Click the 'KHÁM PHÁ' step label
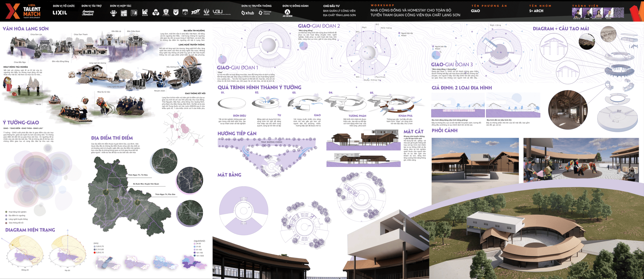The image size is (644, 279). [406, 116]
